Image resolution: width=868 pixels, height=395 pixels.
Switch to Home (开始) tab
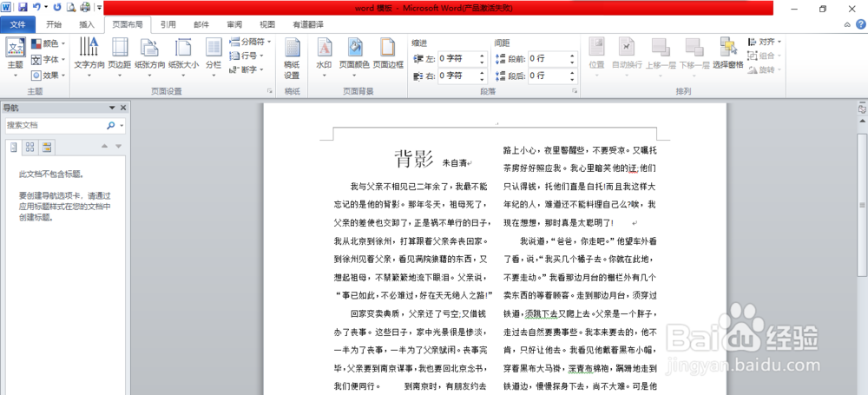coord(54,24)
